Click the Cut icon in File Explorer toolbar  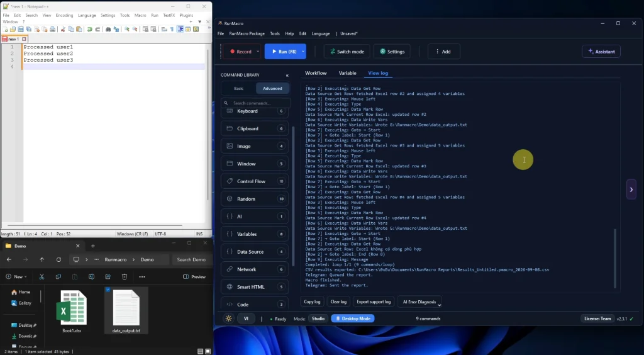point(42,277)
